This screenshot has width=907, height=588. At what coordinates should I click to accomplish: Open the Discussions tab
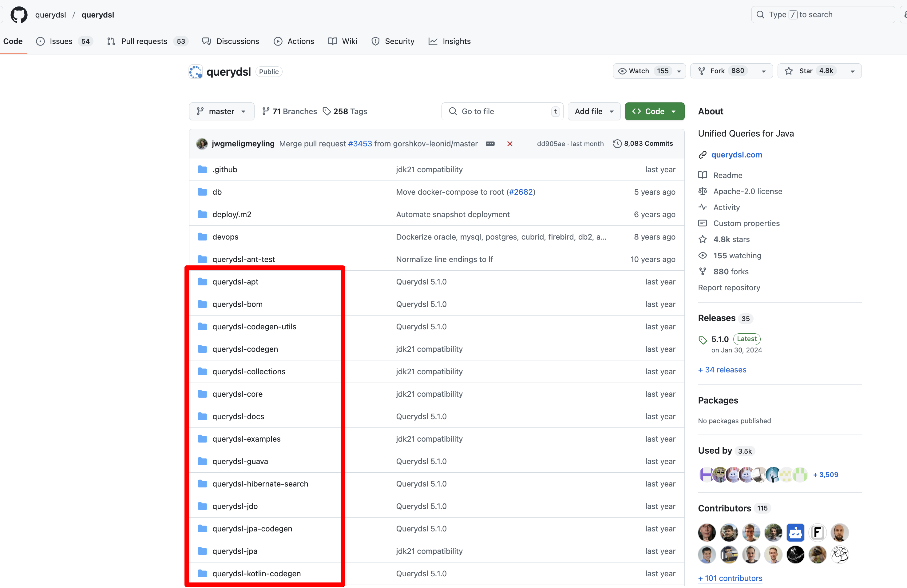(231, 41)
